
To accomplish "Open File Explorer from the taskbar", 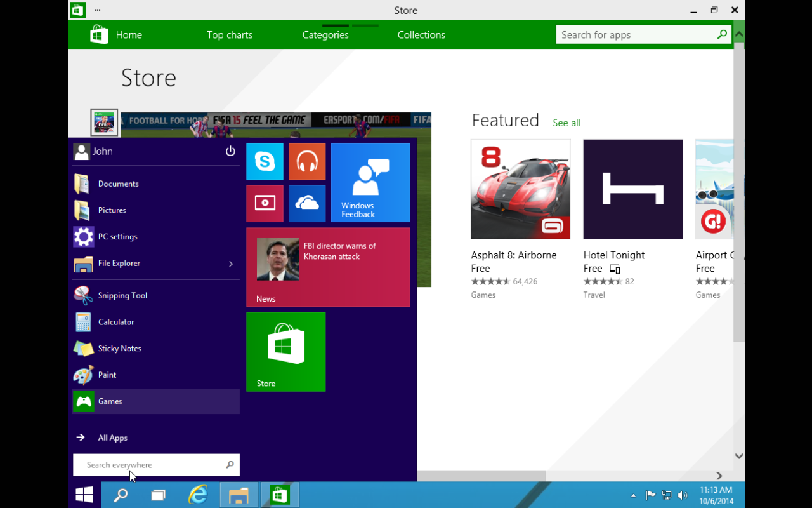I will 239,495.
